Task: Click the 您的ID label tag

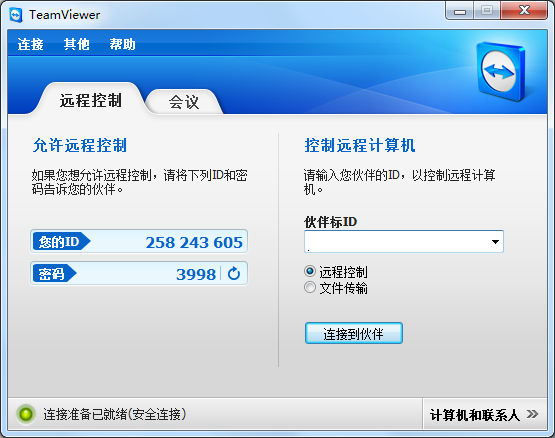Action: pos(61,242)
